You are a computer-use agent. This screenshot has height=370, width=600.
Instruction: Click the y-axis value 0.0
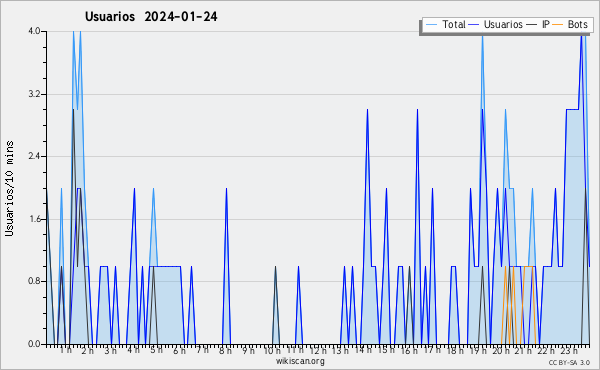click(34, 344)
